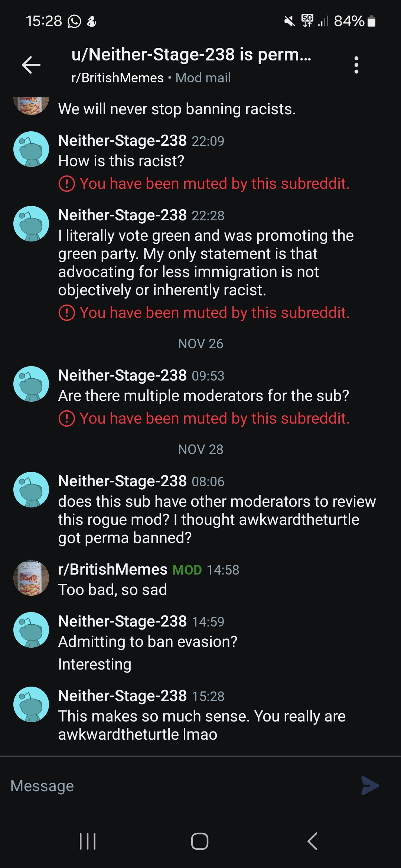
Task: Type in the Message input field
Action: point(178,785)
